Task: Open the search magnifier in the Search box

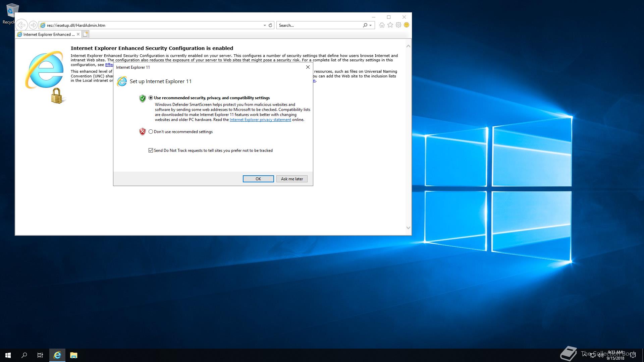Action: [364, 25]
